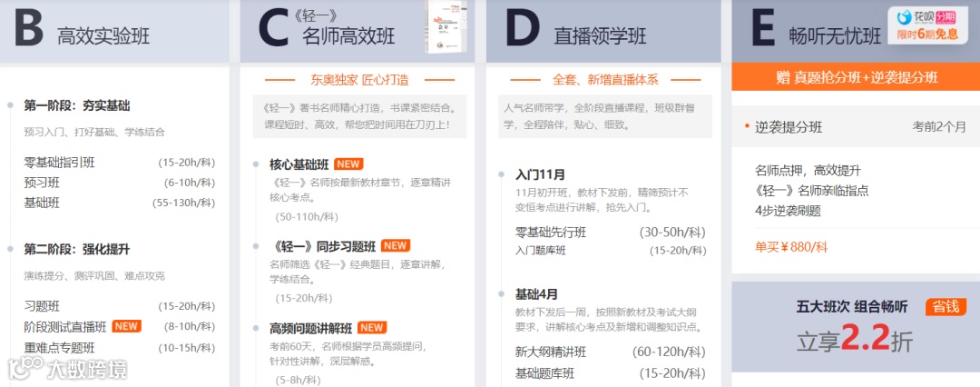Click 阶段测试直播班 course entry
980x387 pixels.
pos(65,326)
